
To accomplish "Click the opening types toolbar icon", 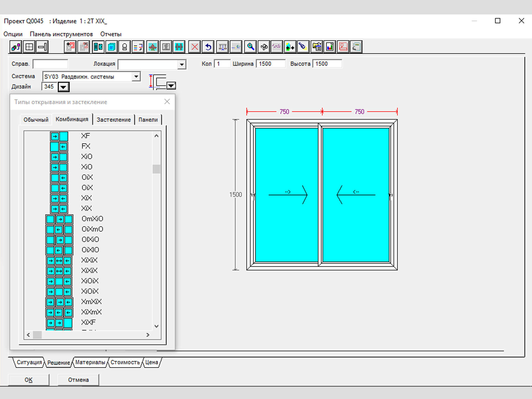I will (x=98, y=47).
